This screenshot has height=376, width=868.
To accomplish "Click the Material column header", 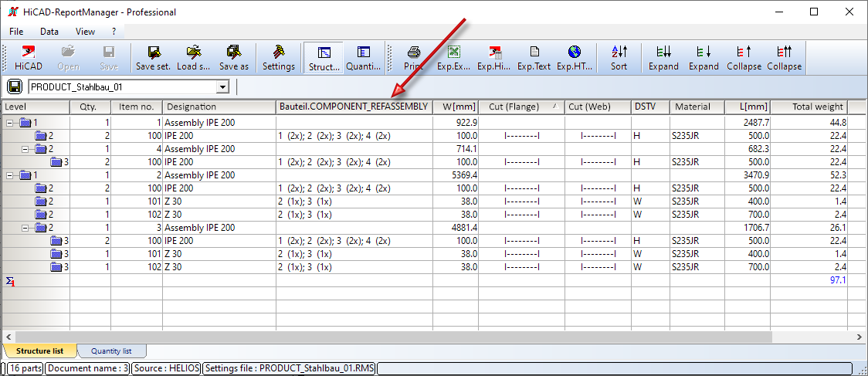I will 697,107.
